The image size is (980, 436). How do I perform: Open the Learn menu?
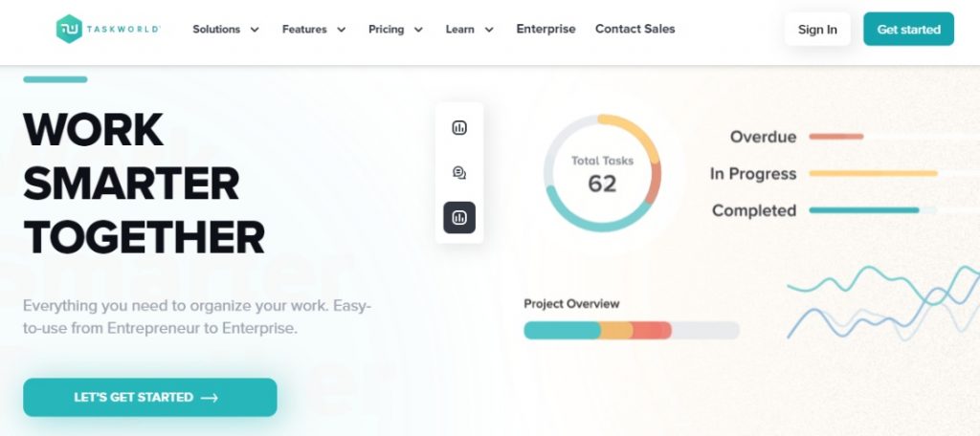460,30
